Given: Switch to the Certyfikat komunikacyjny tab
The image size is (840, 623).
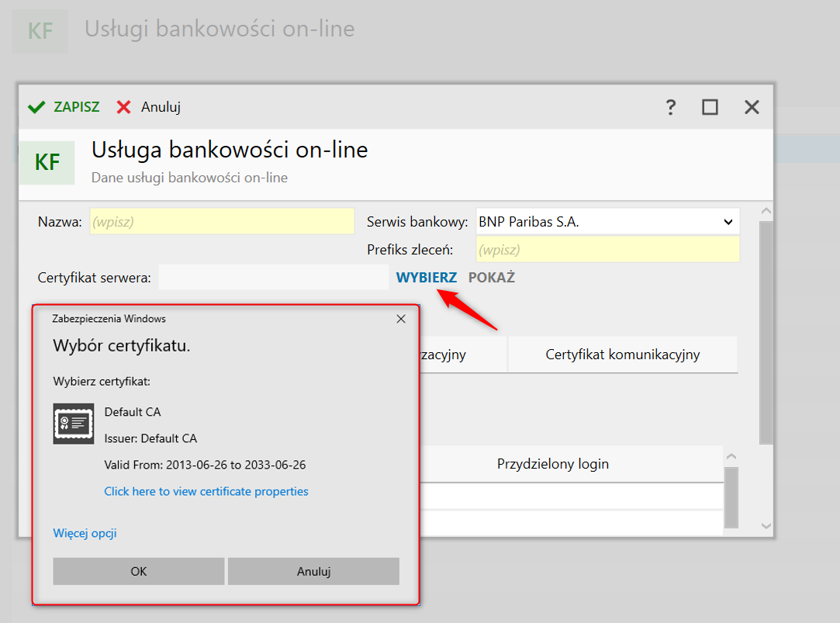Looking at the screenshot, I should [623, 355].
